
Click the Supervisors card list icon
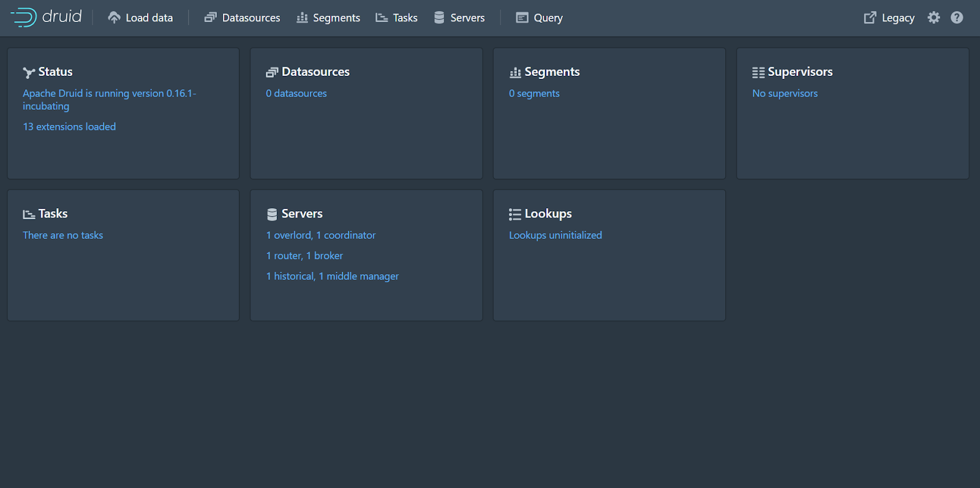758,73
